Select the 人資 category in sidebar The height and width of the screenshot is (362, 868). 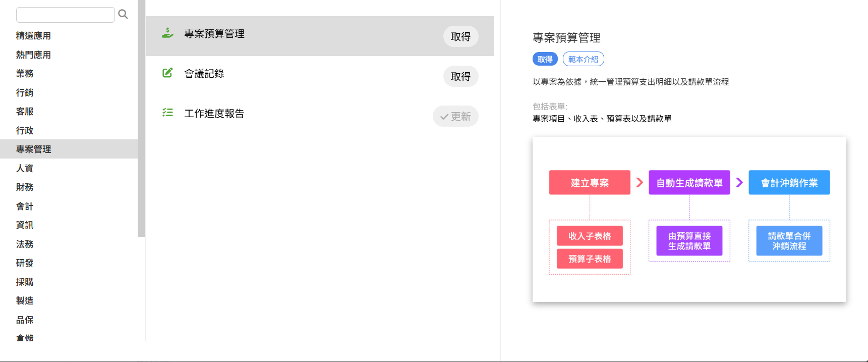click(x=25, y=168)
